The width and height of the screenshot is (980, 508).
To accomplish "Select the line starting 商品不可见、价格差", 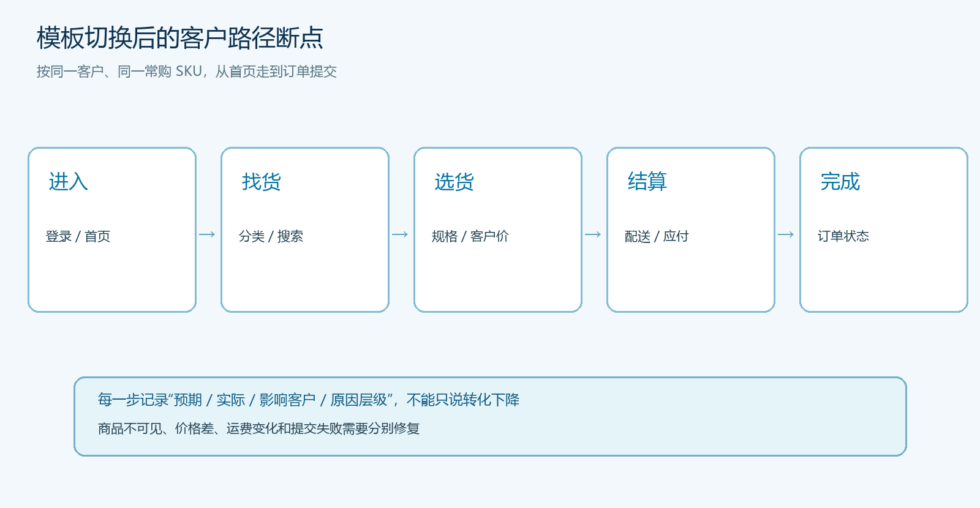I will pos(258,428).
